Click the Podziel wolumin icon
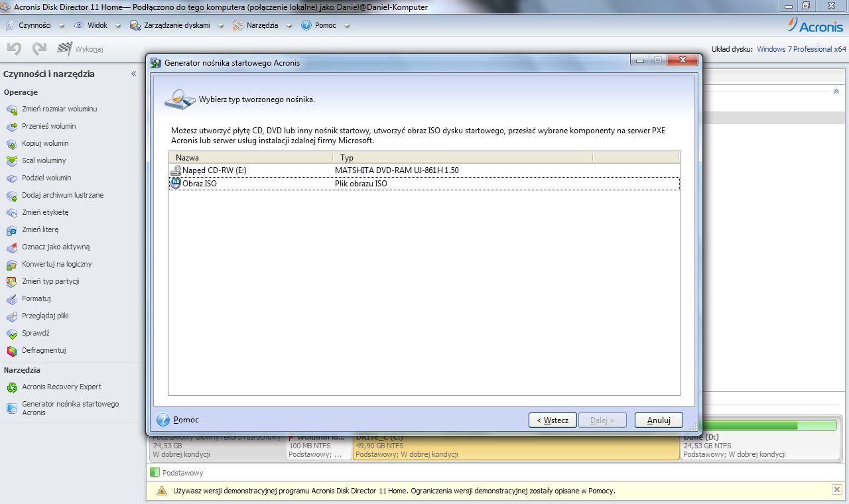This screenshot has width=849, height=504. click(x=11, y=178)
